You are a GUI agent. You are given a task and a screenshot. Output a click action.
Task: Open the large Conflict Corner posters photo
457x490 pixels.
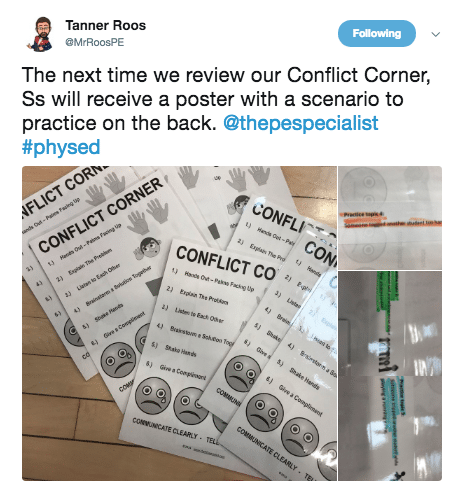(x=179, y=323)
